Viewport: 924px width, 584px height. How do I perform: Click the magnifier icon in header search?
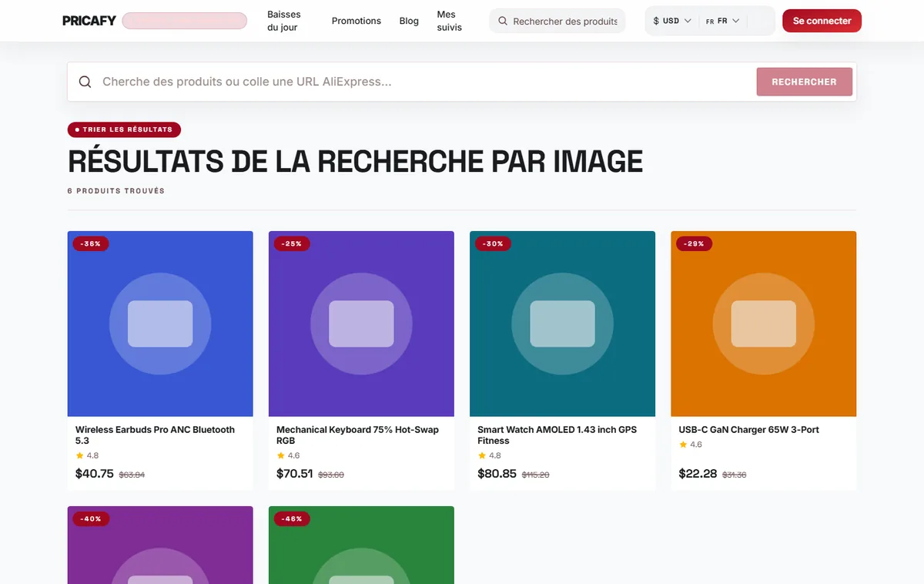503,21
